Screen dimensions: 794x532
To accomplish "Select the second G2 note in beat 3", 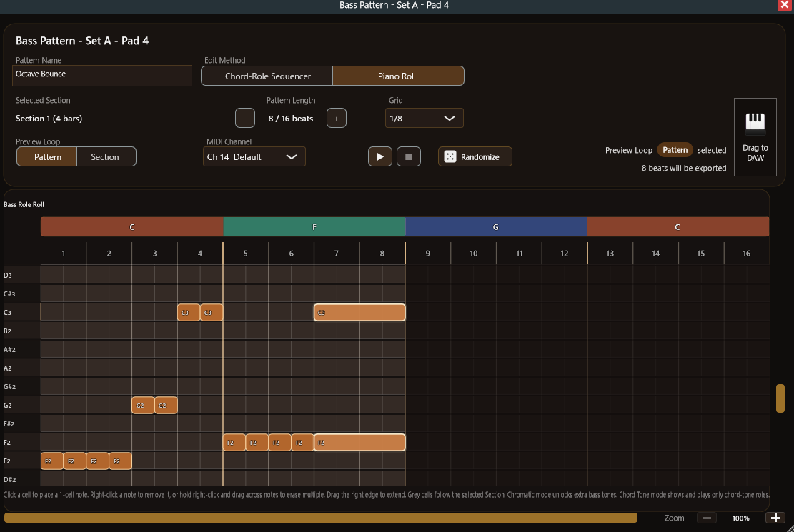I will pos(166,406).
